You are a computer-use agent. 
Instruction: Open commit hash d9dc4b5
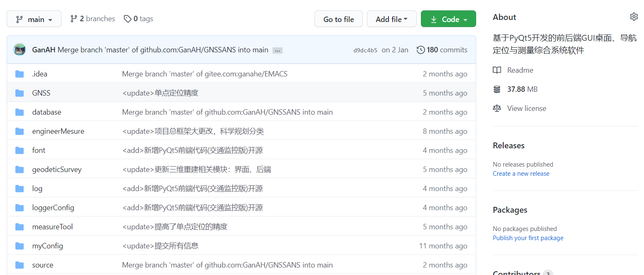pos(365,50)
